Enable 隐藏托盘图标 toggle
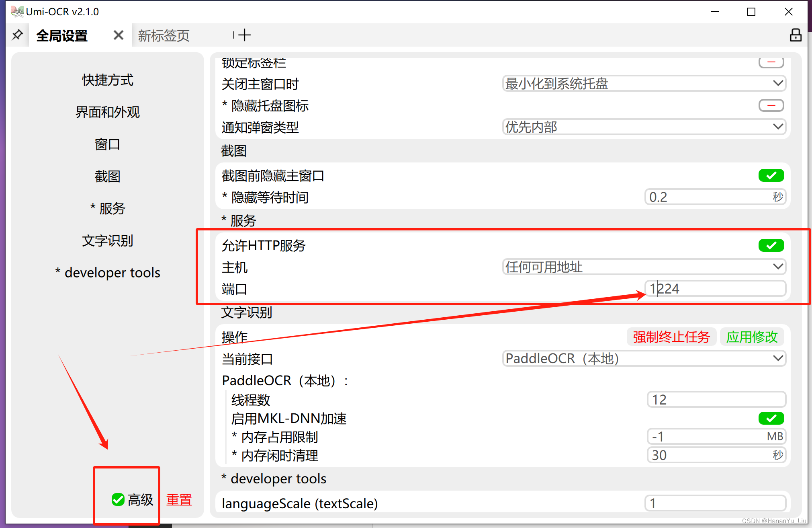The image size is (812, 528). [x=771, y=105]
